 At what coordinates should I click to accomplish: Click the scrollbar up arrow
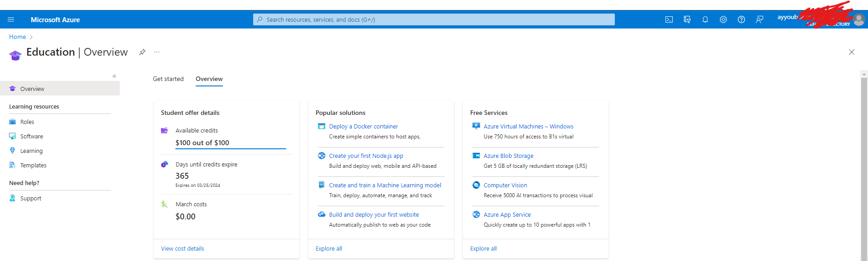(x=864, y=74)
